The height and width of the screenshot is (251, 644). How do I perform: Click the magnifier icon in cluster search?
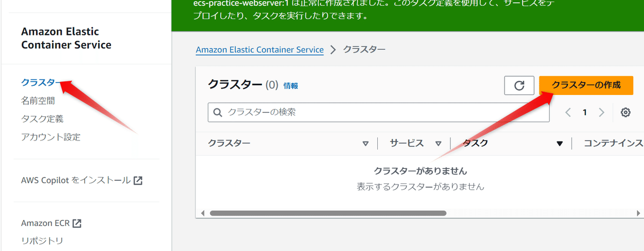pos(218,113)
